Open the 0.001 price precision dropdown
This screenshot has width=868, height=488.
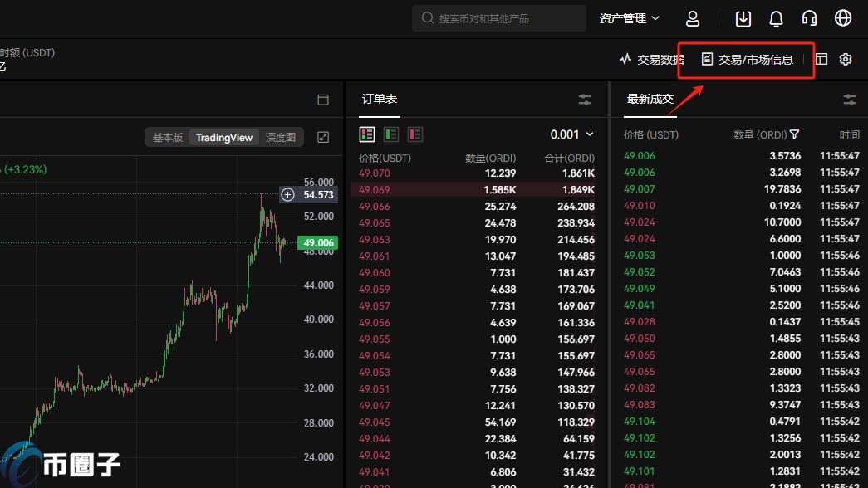572,134
